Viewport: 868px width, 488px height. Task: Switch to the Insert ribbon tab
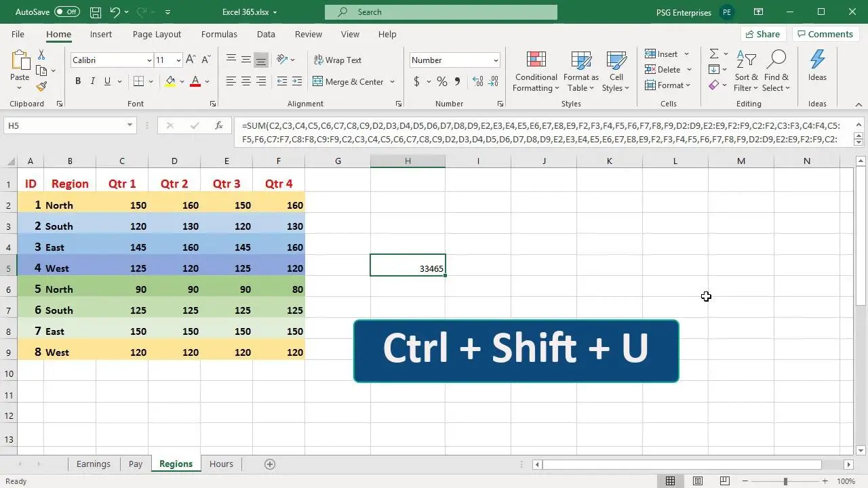(x=101, y=34)
